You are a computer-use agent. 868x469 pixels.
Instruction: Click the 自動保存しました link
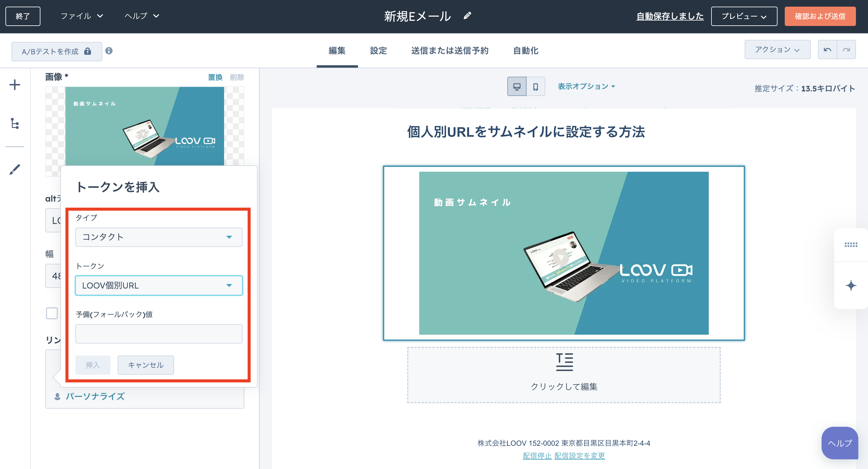(x=670, y=16)
